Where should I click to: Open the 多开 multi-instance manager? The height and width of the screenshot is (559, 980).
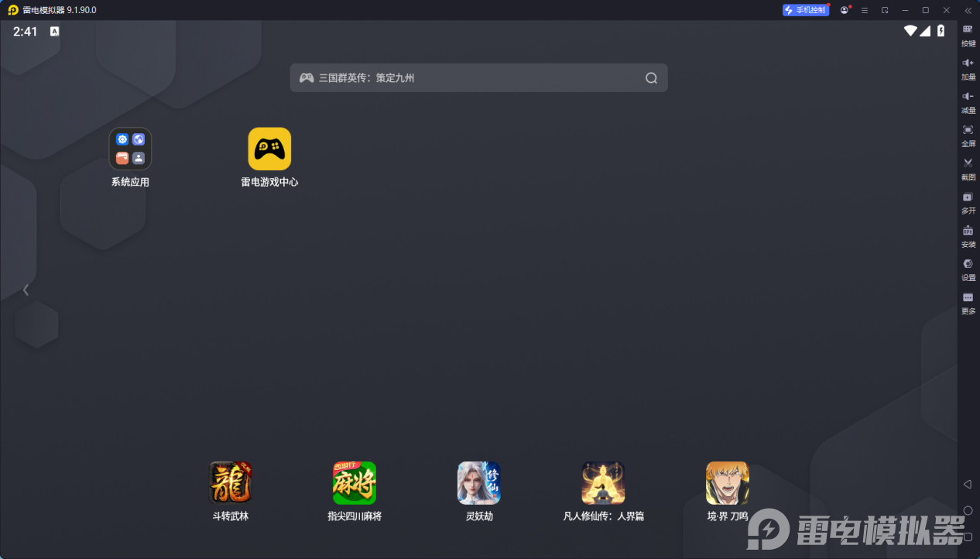coord(968,202)
